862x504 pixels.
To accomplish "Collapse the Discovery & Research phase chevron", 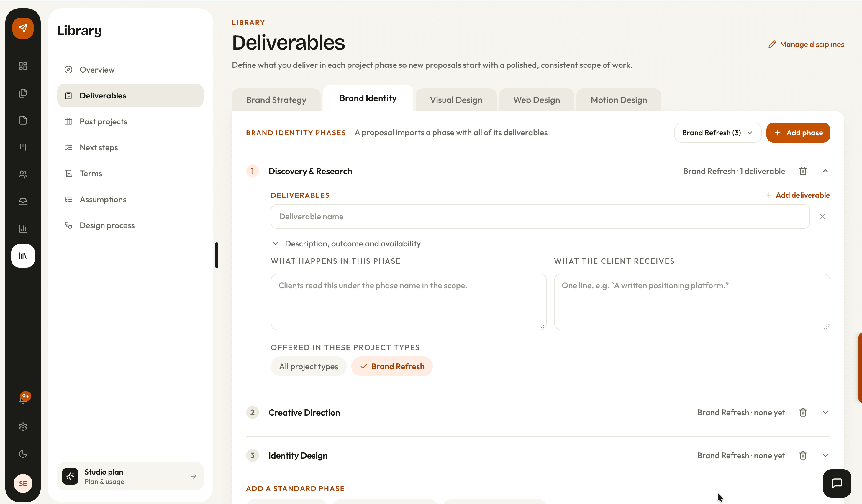I will (825, 171).
